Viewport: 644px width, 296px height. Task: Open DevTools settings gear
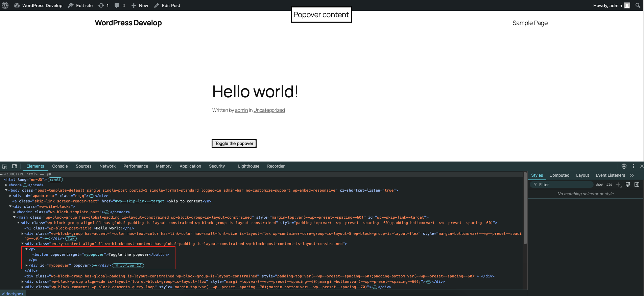(624, 166)
